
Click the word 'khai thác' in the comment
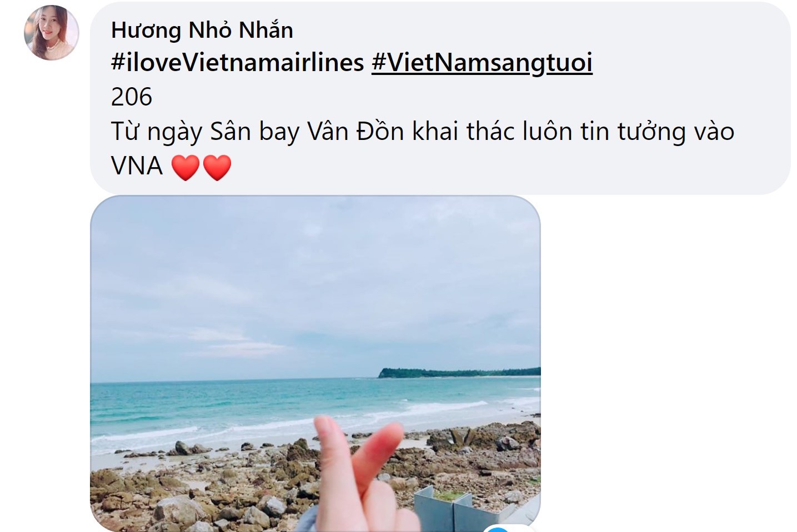[x=464, y=131]
